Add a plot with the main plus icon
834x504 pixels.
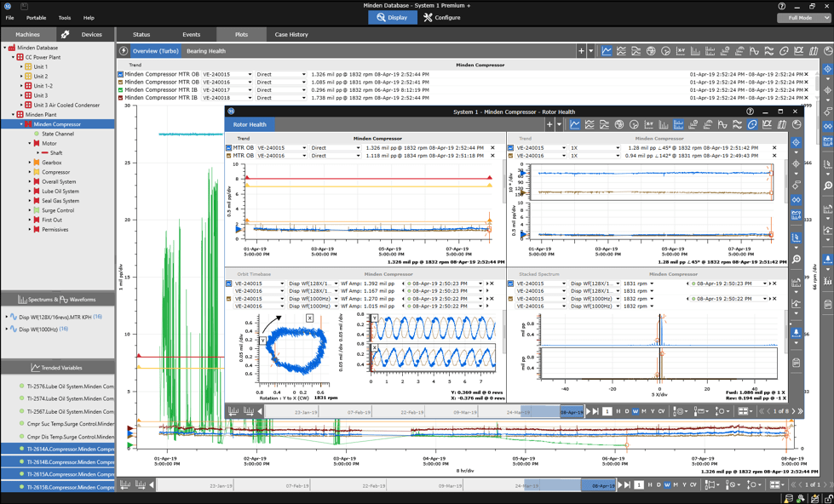pyautogui.click(x=581, y=51)
